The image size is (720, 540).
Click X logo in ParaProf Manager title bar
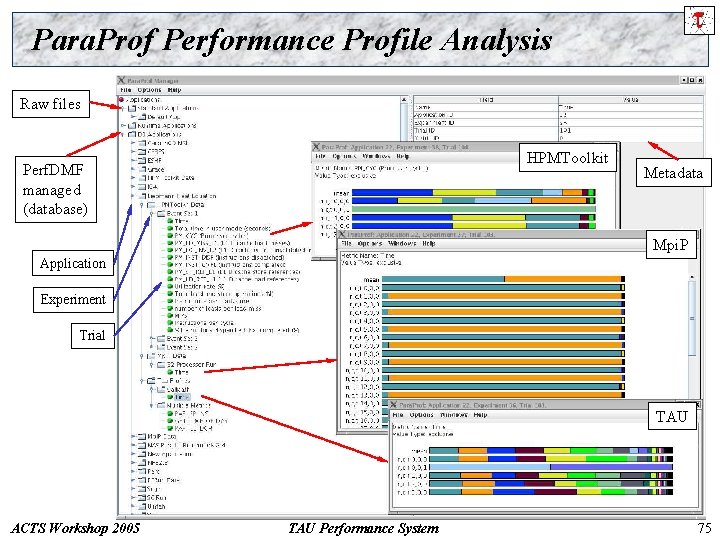[x=122, y=80]
